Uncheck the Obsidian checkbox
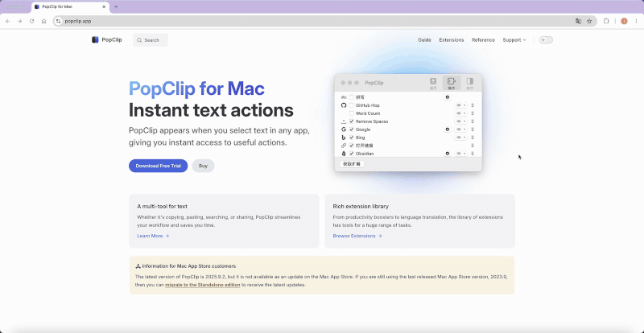The width and height of the screenshot is (644, 333). point(352,154)
